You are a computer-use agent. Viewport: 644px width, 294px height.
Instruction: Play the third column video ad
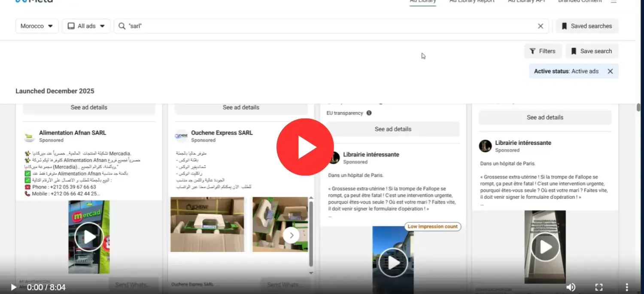(x=392, y=262)
